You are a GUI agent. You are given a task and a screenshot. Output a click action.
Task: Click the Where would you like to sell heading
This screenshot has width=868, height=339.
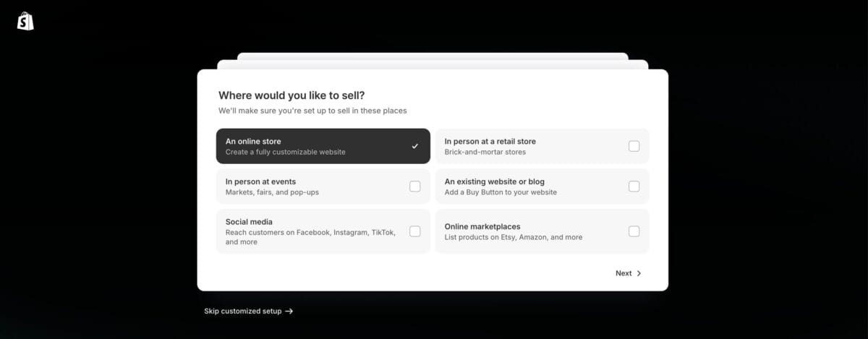point(292,95)
